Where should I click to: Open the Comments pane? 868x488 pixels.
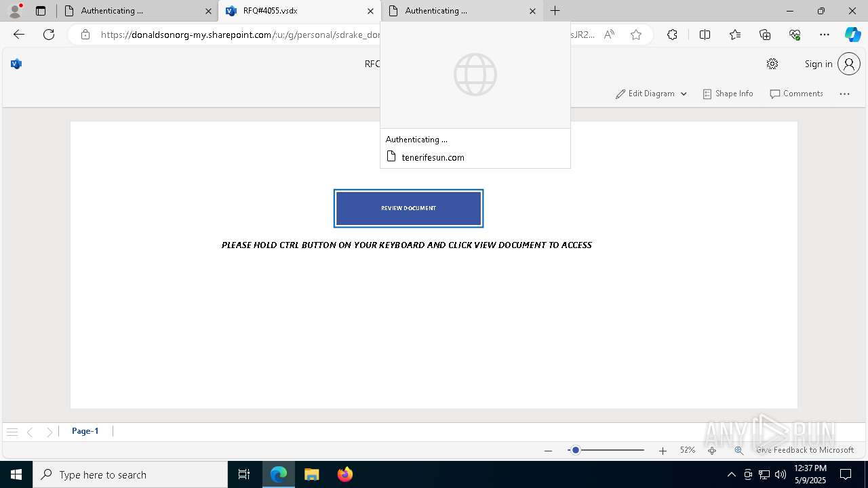click(x=796, y=94)
